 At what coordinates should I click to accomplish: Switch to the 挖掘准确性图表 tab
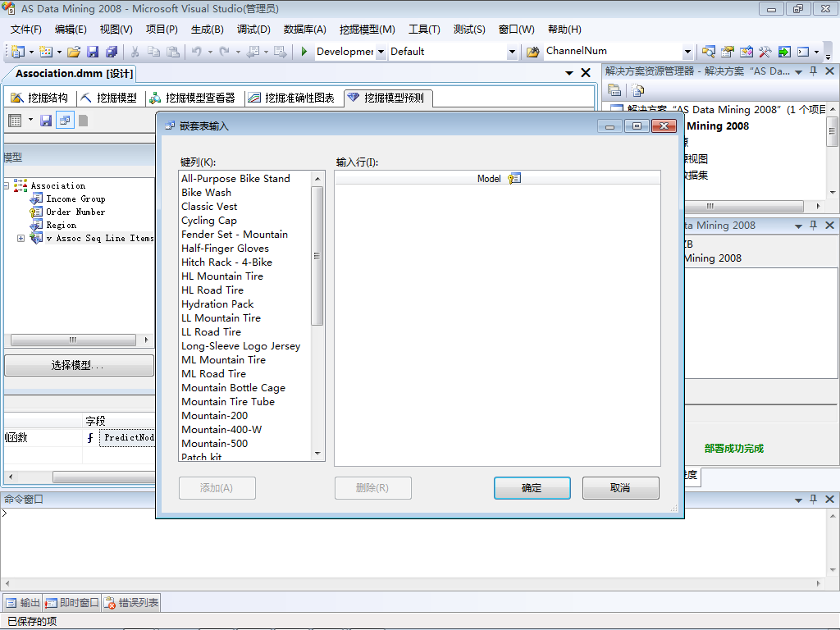291,98
